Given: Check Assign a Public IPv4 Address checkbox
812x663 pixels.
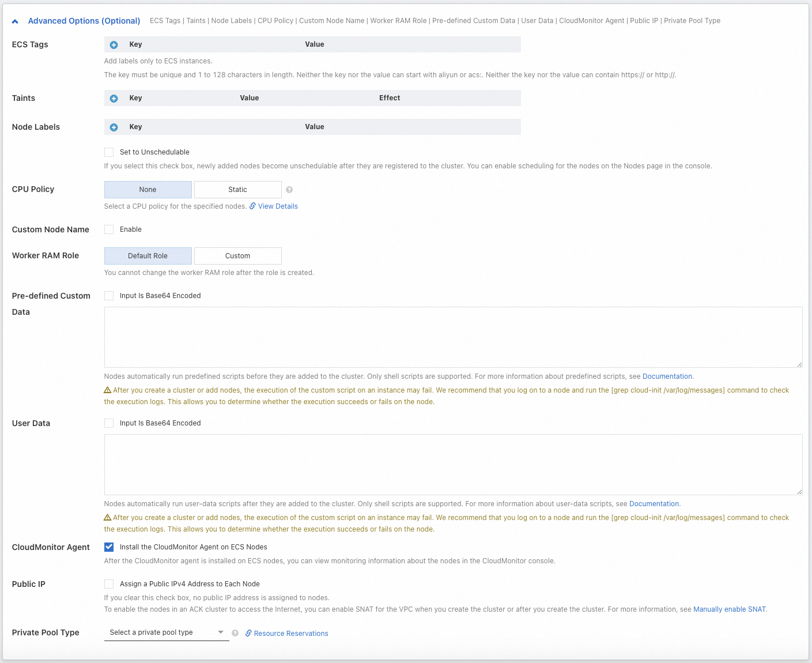Looking at the screenshot, I should (109, 584).
